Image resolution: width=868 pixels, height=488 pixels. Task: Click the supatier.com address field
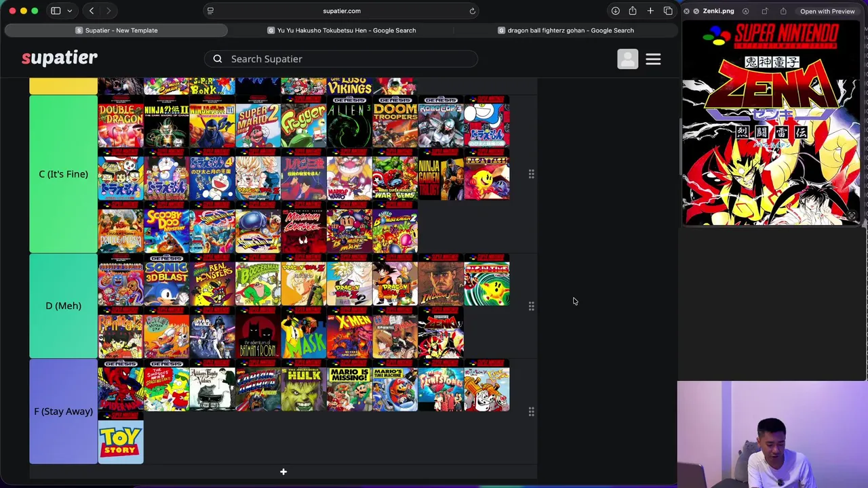click(x=342, y=11)
